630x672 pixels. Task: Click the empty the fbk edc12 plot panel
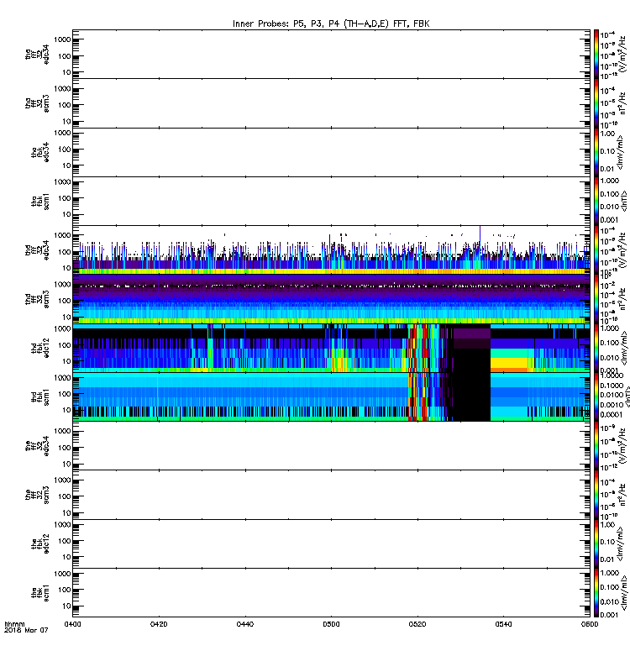pyautogui.click(x=331, y=543)
